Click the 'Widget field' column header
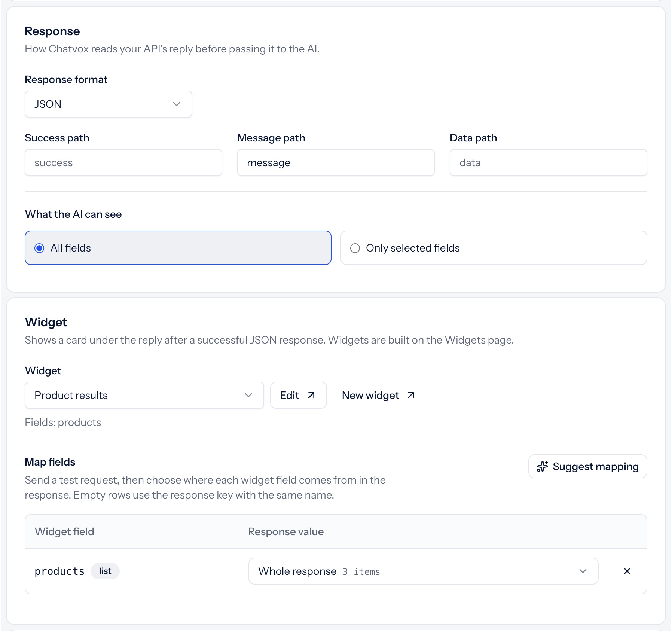This screenshot has height=631, width=672. coord(64,531)
